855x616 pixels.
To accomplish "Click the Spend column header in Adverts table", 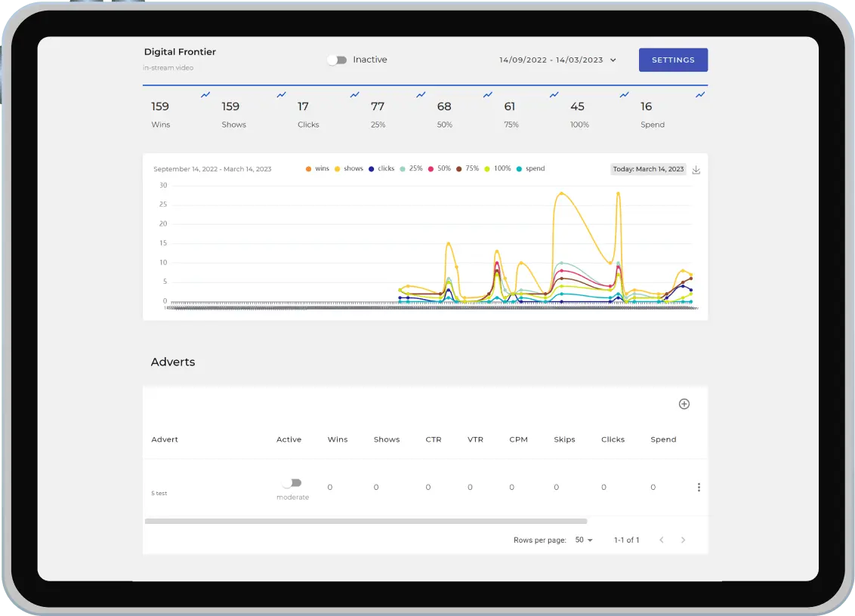I will (663, 439).
